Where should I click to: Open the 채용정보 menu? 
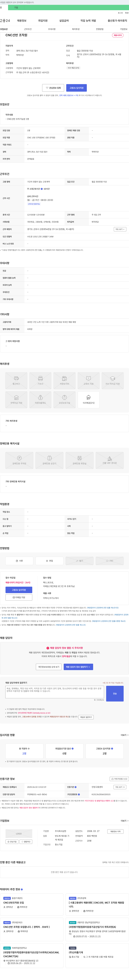point(22,21)
